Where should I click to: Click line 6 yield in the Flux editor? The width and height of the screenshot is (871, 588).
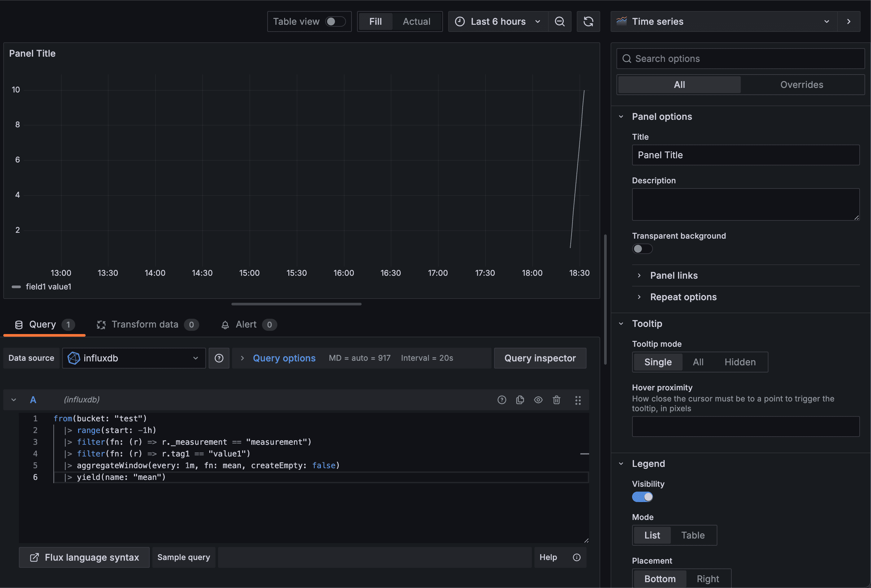pyautogui.click(x=121, y=477)
